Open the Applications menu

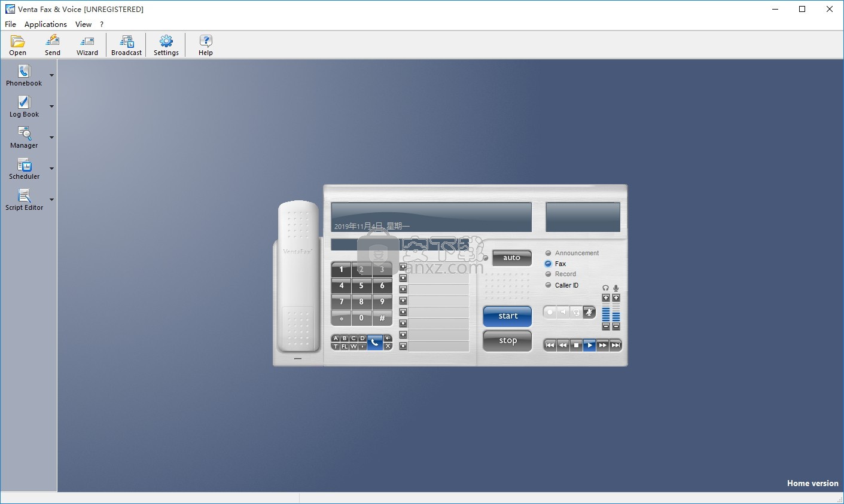click(45, 25)
